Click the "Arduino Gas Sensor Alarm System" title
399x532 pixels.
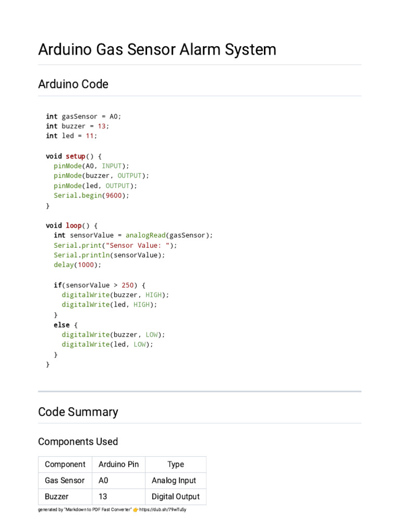[x=157, y=50]
